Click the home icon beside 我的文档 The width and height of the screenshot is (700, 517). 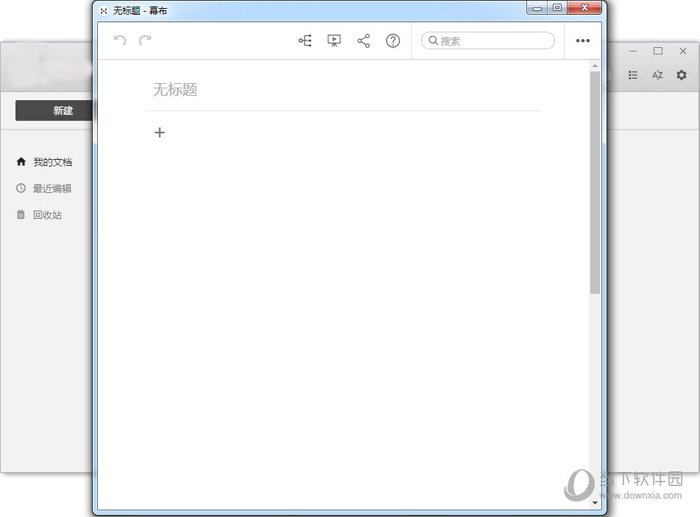point(21,162)
